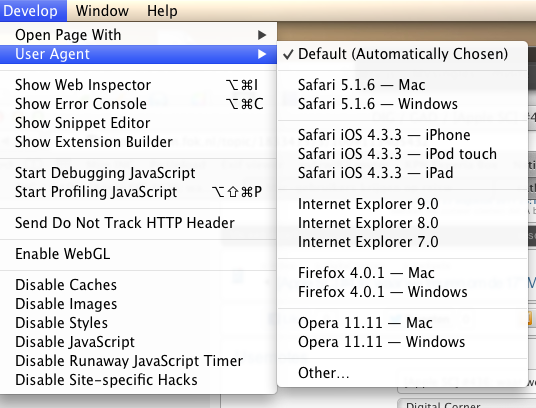Select Safari 5.1.6 — Mac user agent
The image size is (536, 408).
point(402,85)
